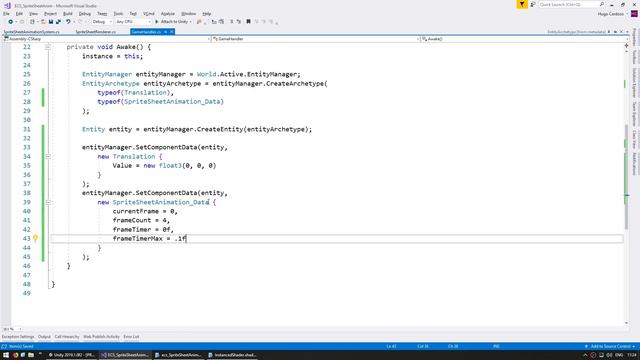This screenshot has width=640, height=360.
Task: Click the Quick Launch magnifier icon
Action: tap(602, 4)
